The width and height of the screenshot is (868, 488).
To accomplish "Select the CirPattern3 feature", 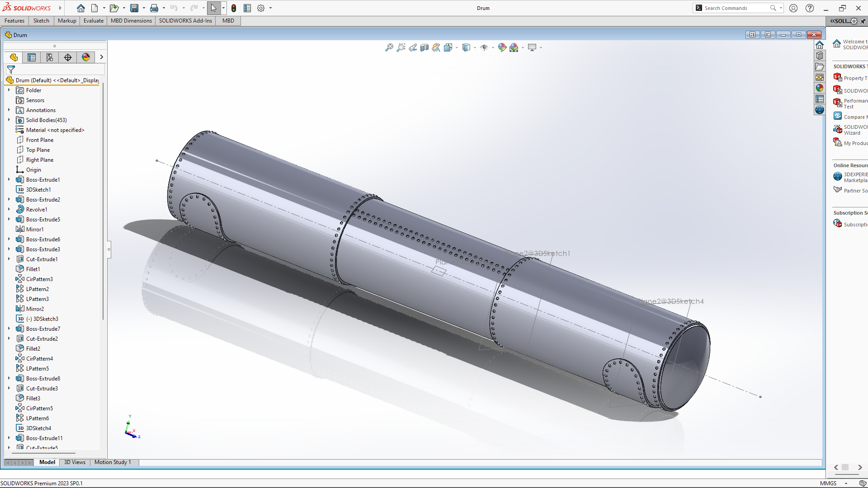I will (x=39, y=279).
